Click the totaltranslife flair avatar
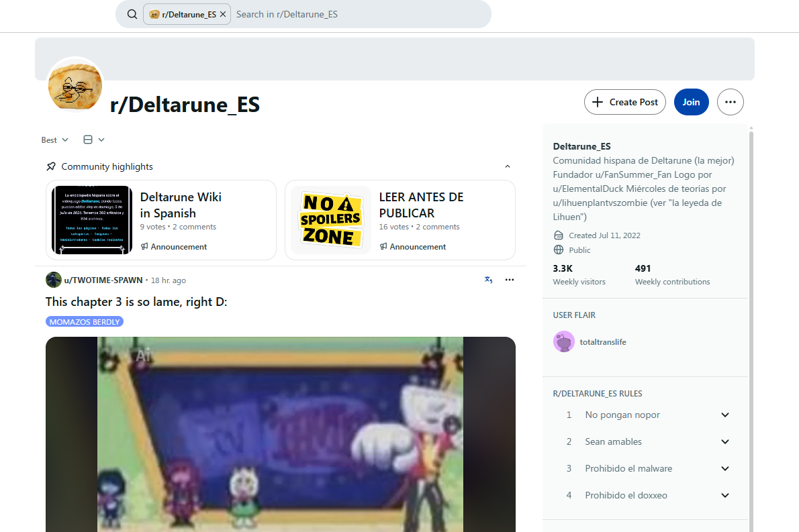 coord(563,341)
